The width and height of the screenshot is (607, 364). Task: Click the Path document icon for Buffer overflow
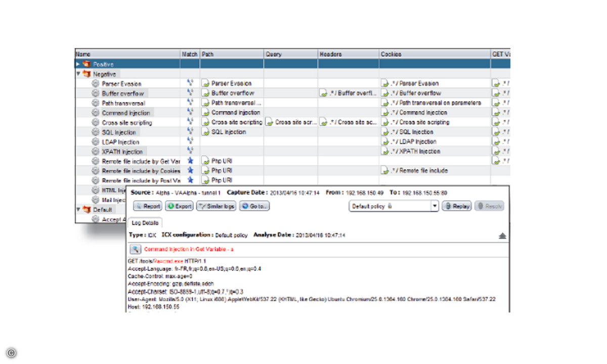[x=206, y=93]
